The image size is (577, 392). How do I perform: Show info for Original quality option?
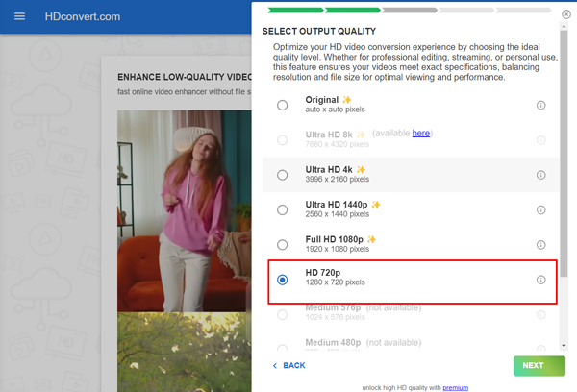(x=540, y=105)
